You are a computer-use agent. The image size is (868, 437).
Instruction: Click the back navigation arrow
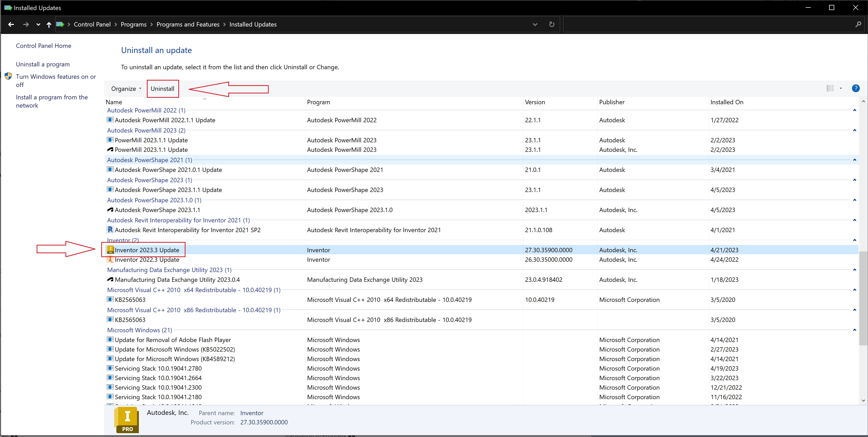pos(11,24)
